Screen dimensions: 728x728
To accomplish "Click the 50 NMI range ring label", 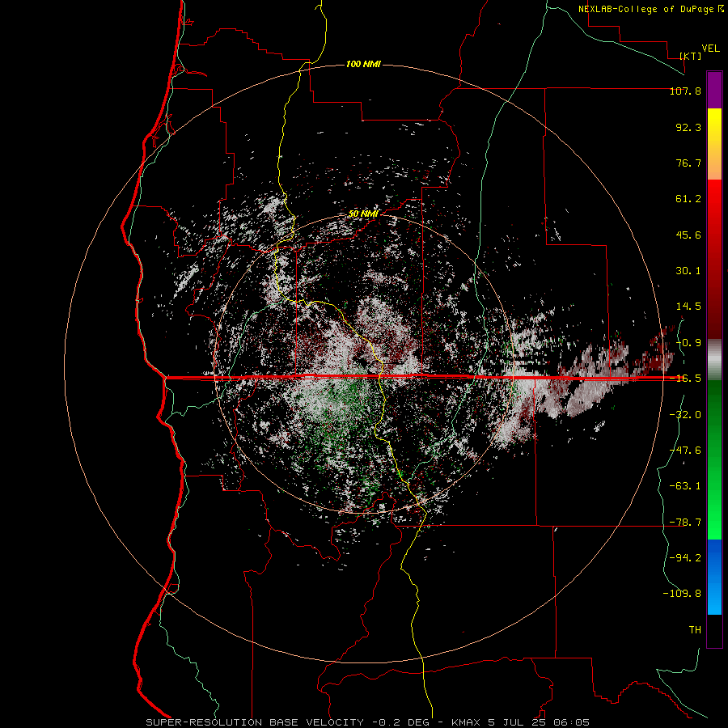I will pyautogui.click(x=363, y=214).
